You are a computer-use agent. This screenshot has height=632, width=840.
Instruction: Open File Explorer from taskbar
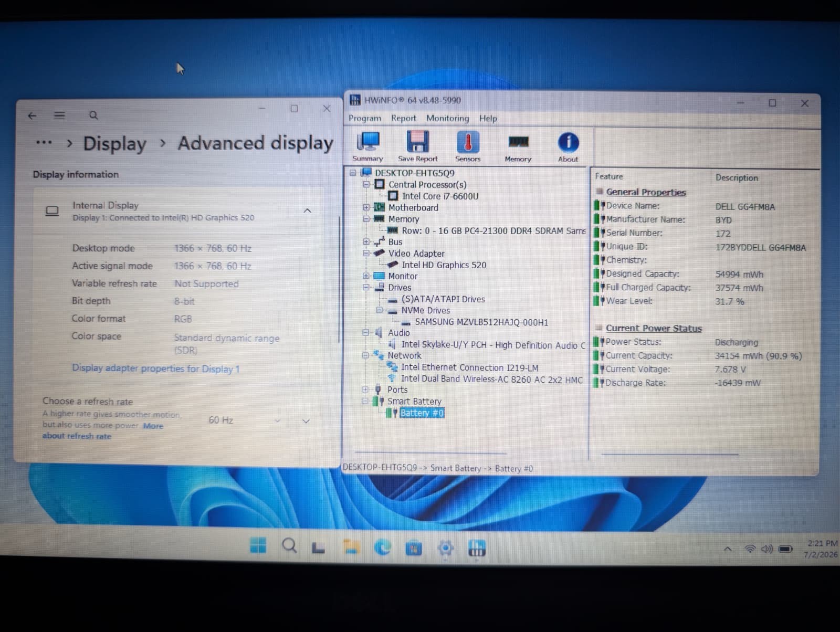(351, 547)
